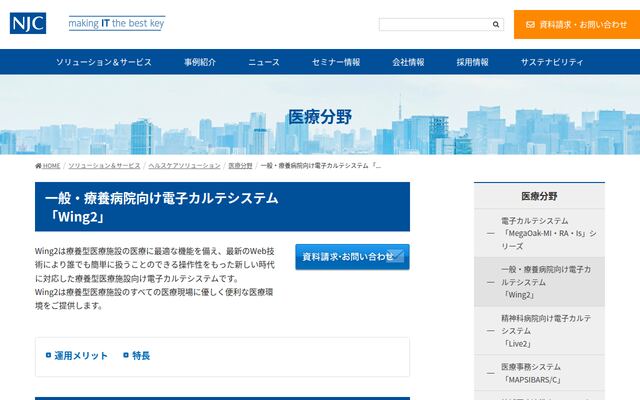640x400 pixels.
Task: Click paragraph text starting Wing2は療養型医療施設の医療に
Action: pos(155,278)
